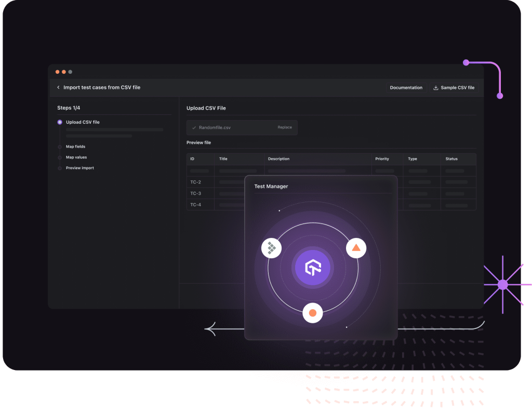532x408 pixels.
Task: Click the Steps 1/4 heading
Action: [69, 108]
